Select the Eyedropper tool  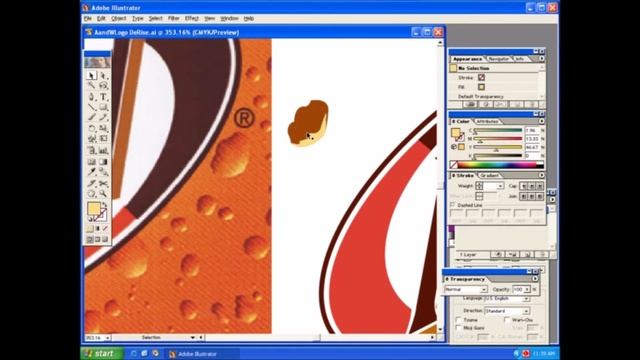(92, 172)
